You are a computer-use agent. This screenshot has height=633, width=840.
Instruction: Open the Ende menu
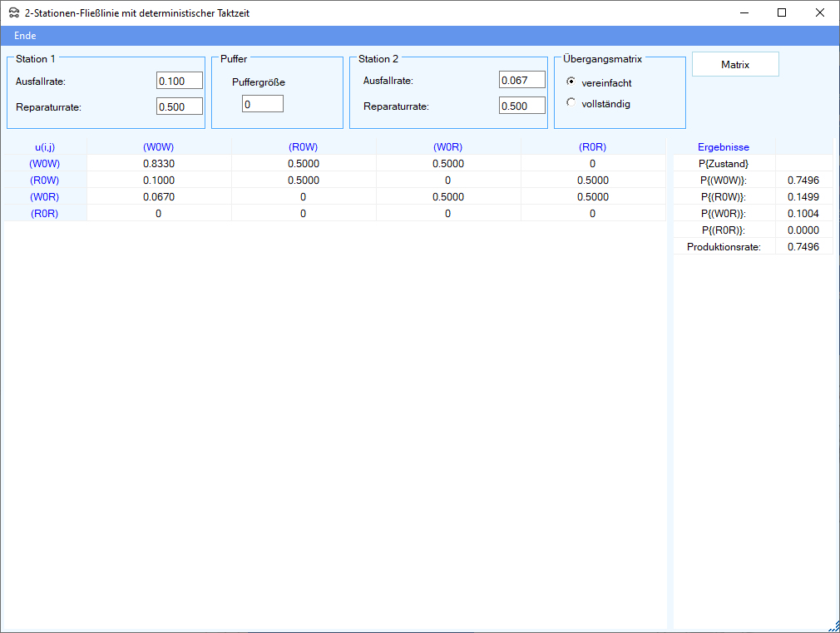click(x=25, y=36)
